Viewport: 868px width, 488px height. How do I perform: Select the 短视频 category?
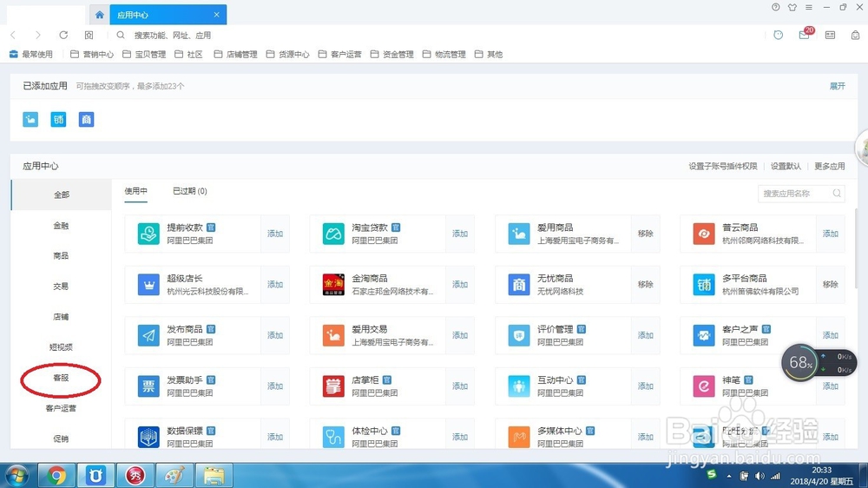pos(61,347)
